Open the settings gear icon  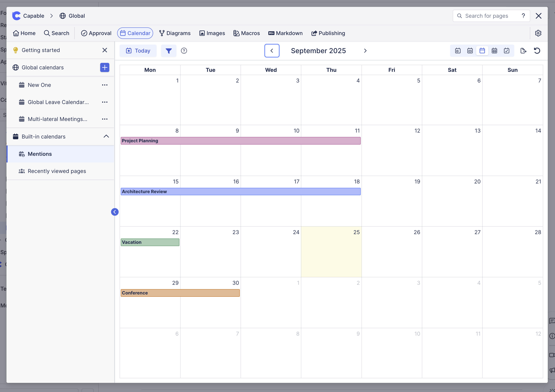point(538,33)
